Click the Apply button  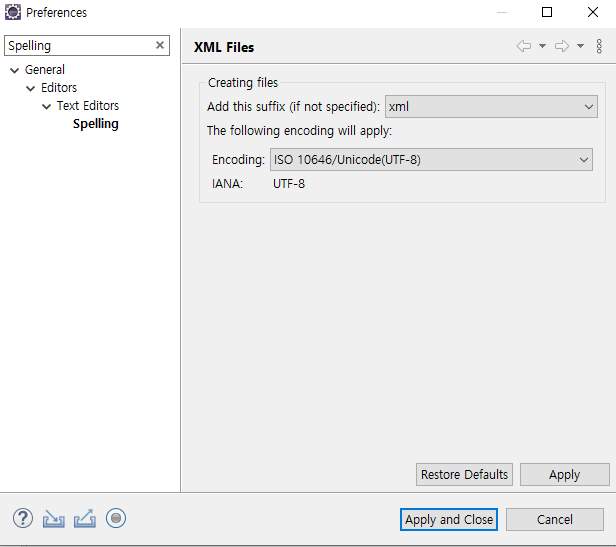click(x=565, y=474)
